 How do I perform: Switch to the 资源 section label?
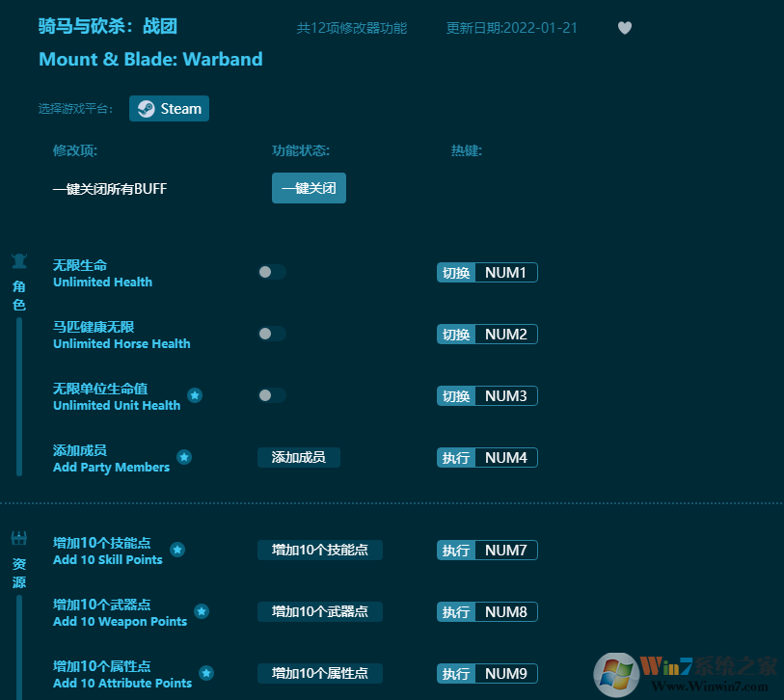pyautogui.click(x=19, y=571)
